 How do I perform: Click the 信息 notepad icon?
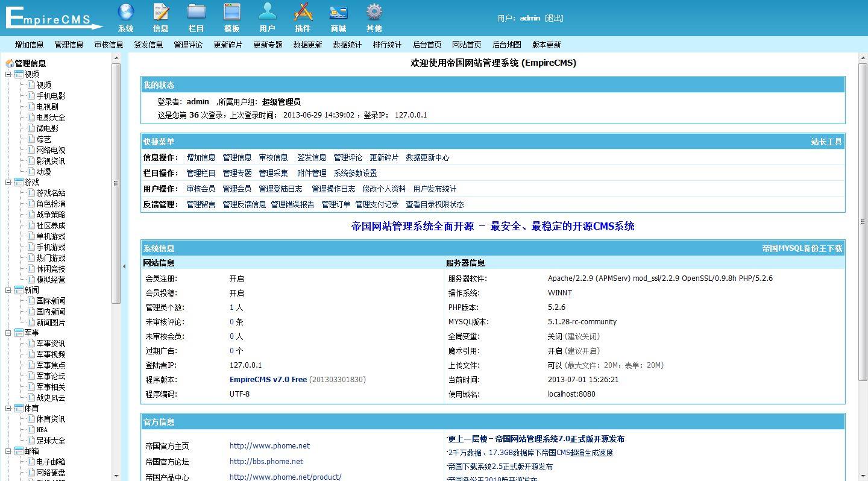pos(161,12)
